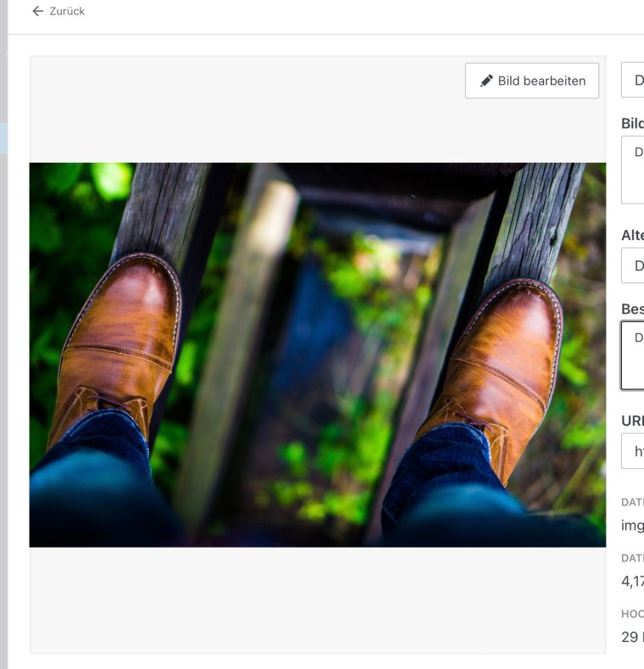Viewport: 644px width, 669px height.
Task: Select the blue highlighted item in left sidebar
Action: click(3, 138)
